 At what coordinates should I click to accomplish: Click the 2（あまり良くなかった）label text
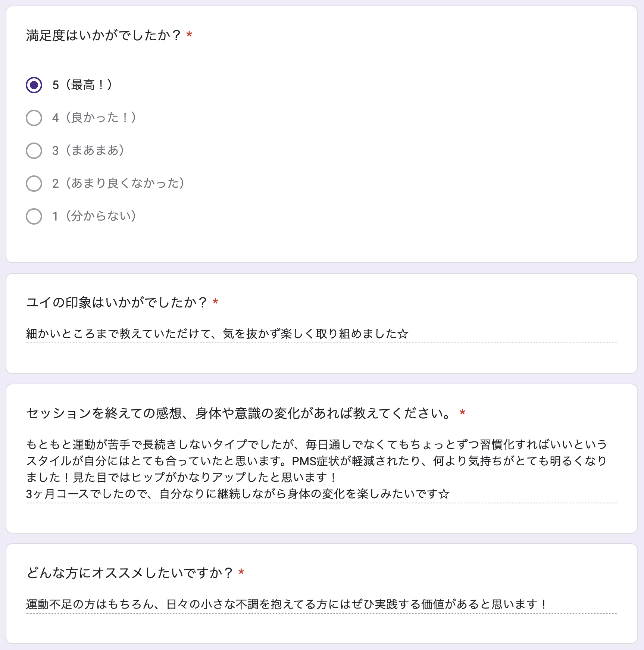coord(118,183)
